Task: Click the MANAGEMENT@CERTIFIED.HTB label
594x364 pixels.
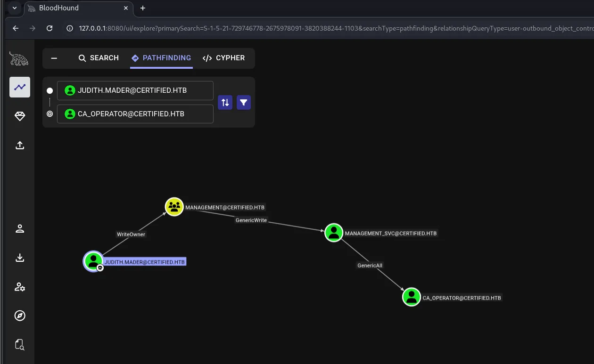Action: click(225, 207)
